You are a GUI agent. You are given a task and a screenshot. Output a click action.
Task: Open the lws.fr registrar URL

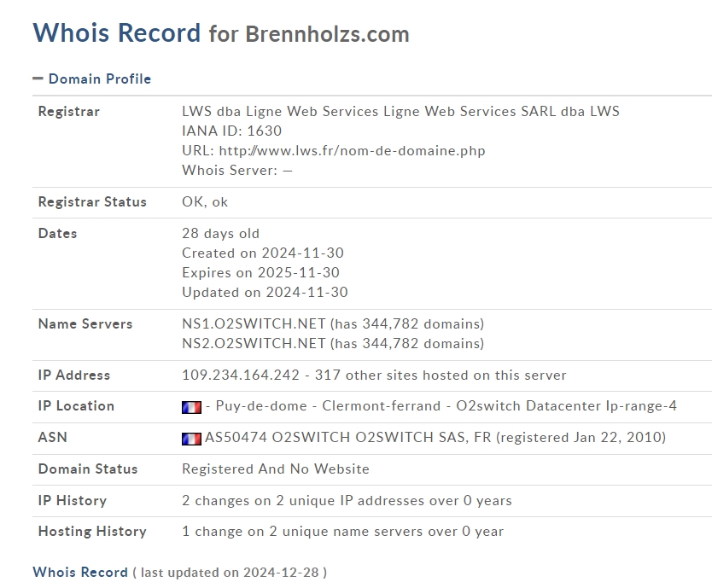tap(352, 151)
